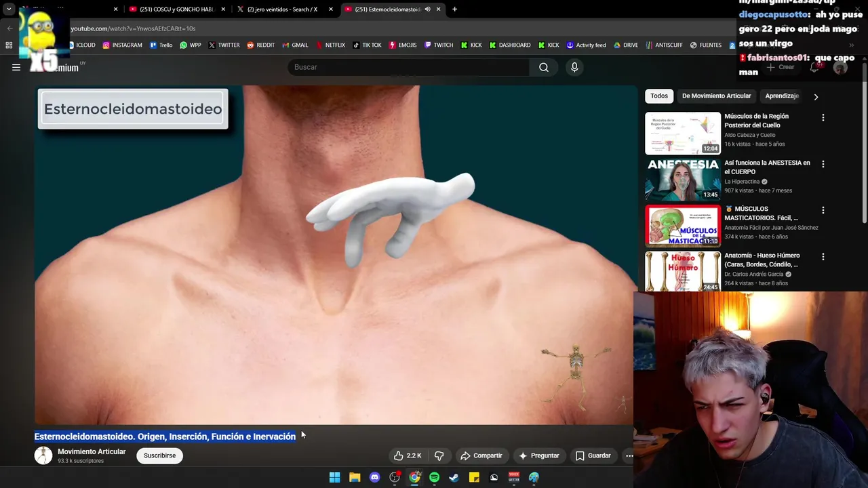The image size is (868, 488).
Task: Save the video with Guardar
Action: tap(593, 455)
